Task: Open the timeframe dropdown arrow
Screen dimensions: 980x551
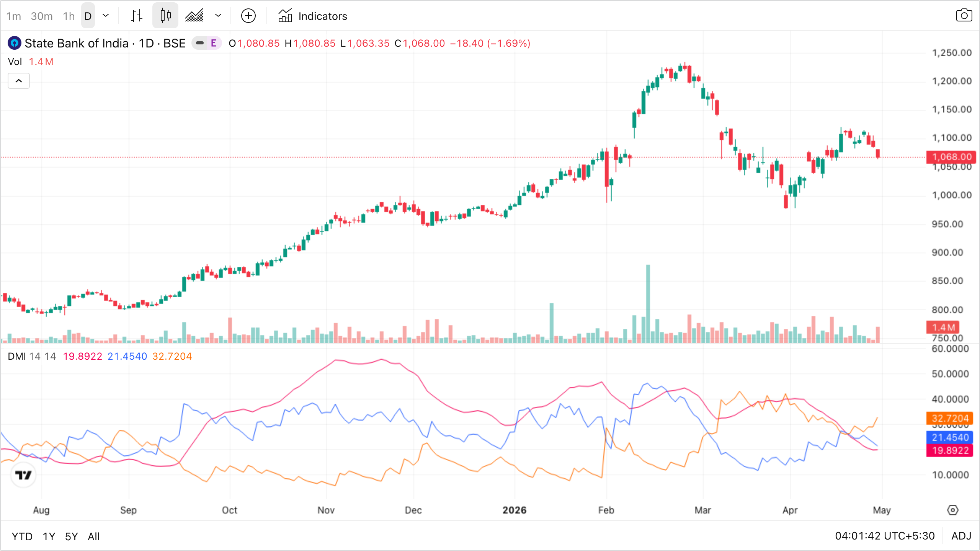Action: (106, 16)
